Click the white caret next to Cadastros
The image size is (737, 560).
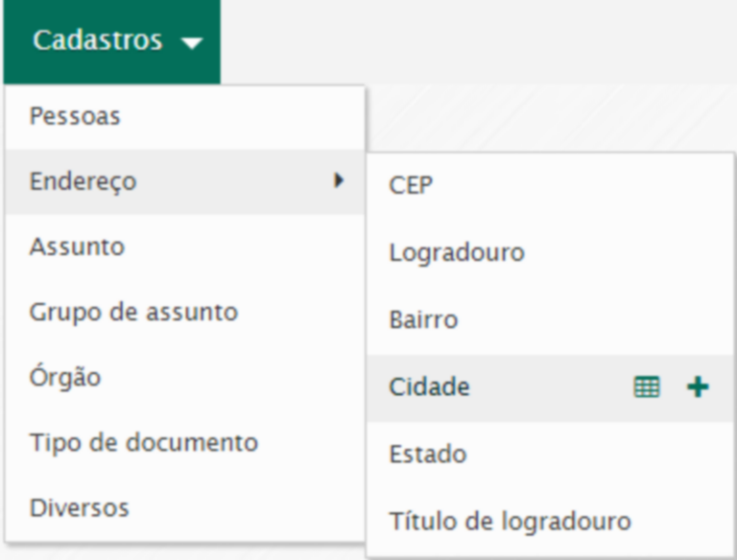[x=192, y=43]
